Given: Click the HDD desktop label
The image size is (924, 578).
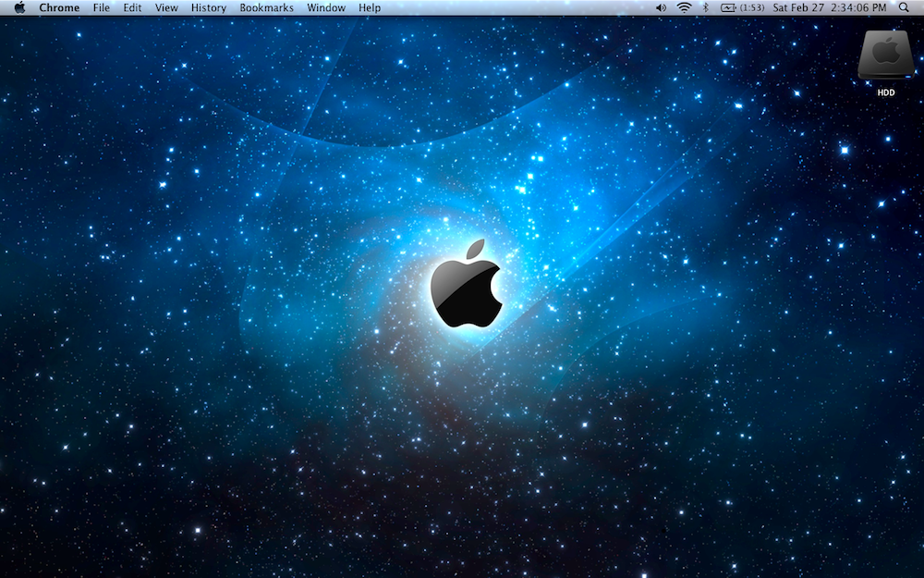Looking at the screenshot, I should point(886,92).
